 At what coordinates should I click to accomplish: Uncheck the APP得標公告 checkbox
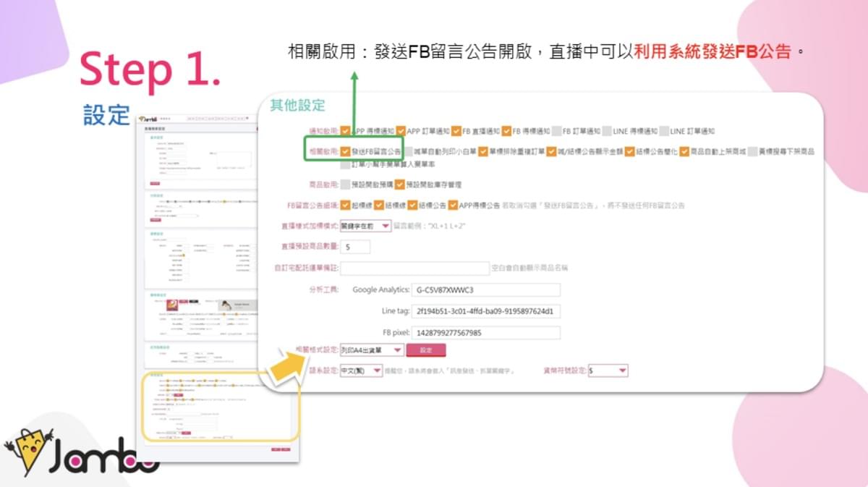pyautogui.click(x=454, y=205)
